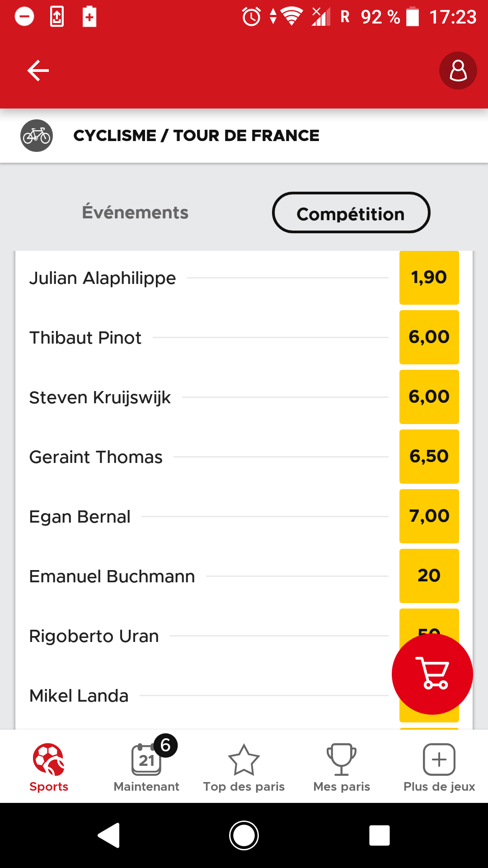Open the red shopping cart button

[x=432, y=674]
